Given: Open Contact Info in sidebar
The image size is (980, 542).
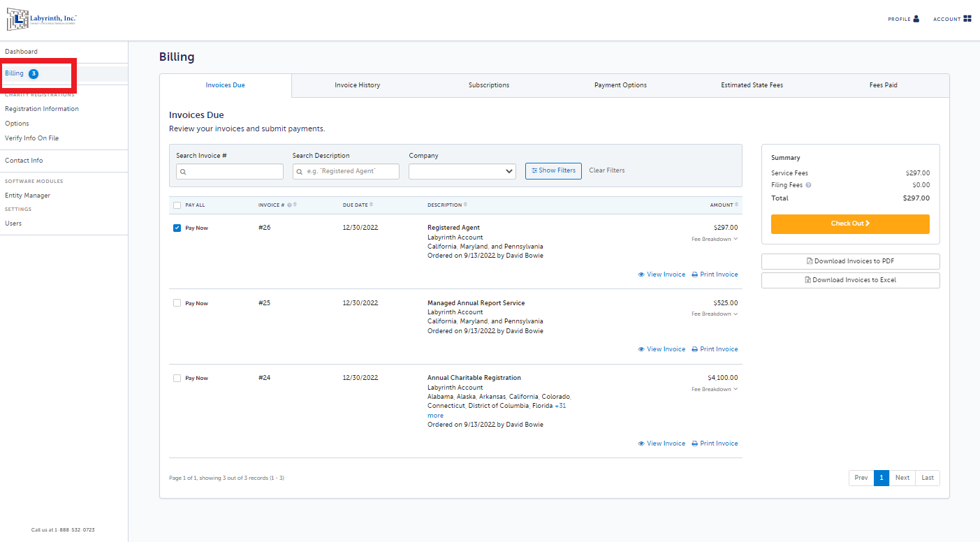Looking at the screenshot, I should point(24,161).
